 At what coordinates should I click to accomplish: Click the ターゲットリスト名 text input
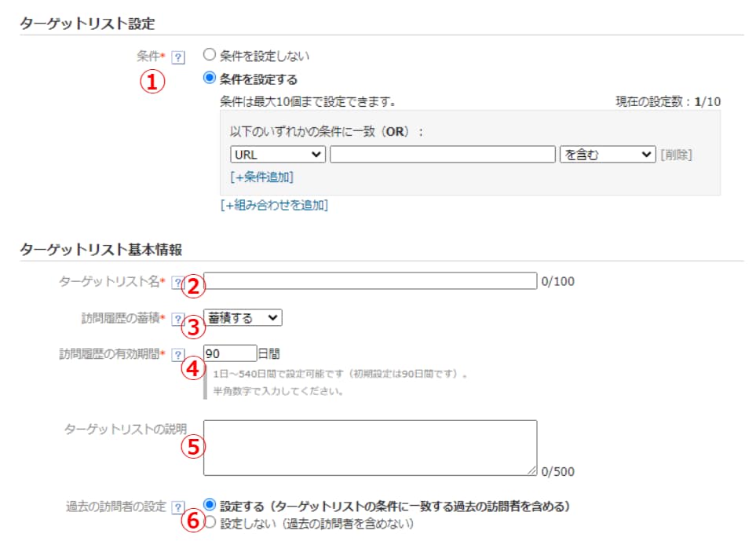point(370,281)
